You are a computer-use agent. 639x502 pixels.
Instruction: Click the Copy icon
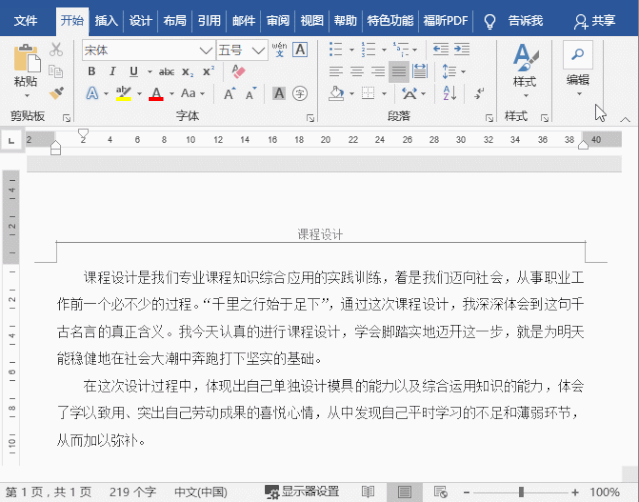56,72
